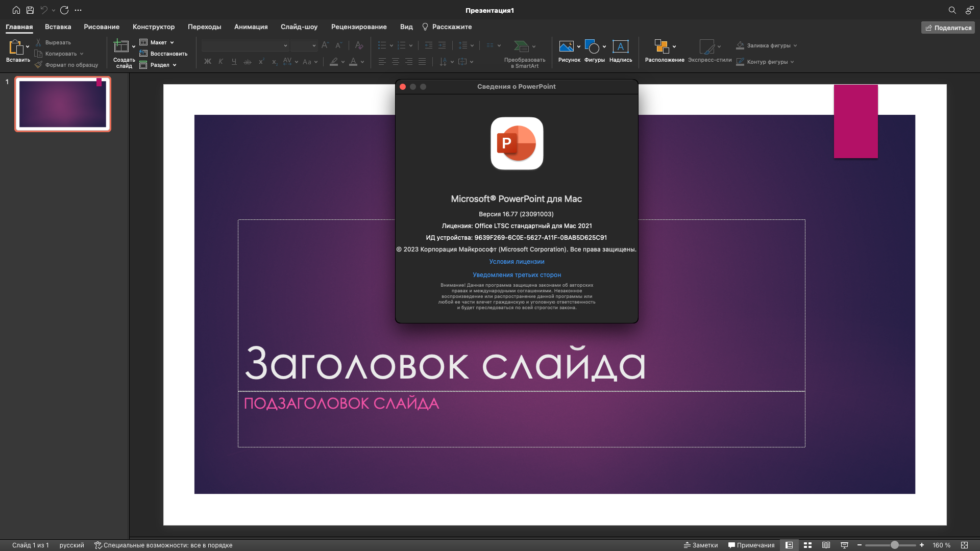The image size is (980, 551).
Task: Toggle the Заметки notes pane
Action: click(x=701, y=545)
